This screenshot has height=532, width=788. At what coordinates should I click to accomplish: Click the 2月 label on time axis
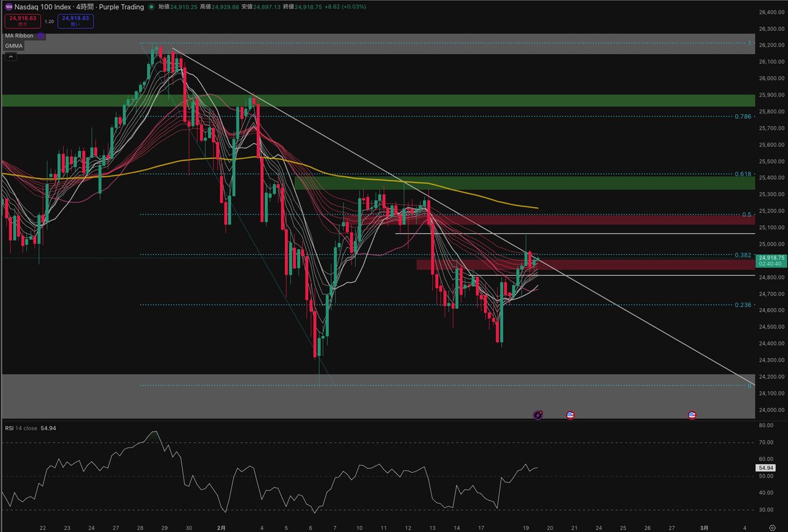222,527
